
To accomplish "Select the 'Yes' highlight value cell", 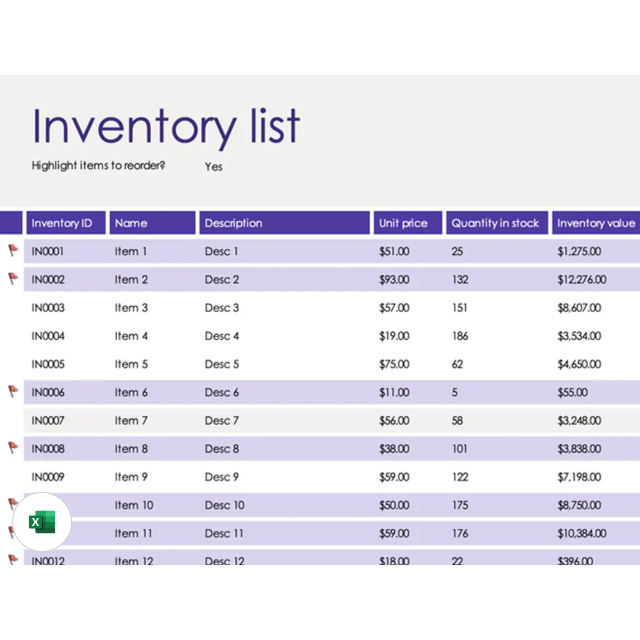I will (213, 167).
